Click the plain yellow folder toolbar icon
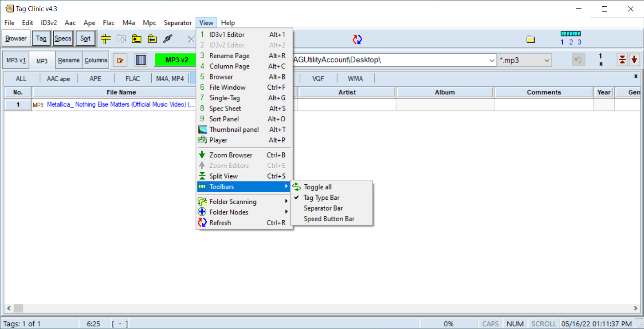Viewport: 644px width, 329px height. tap(530, 40)
